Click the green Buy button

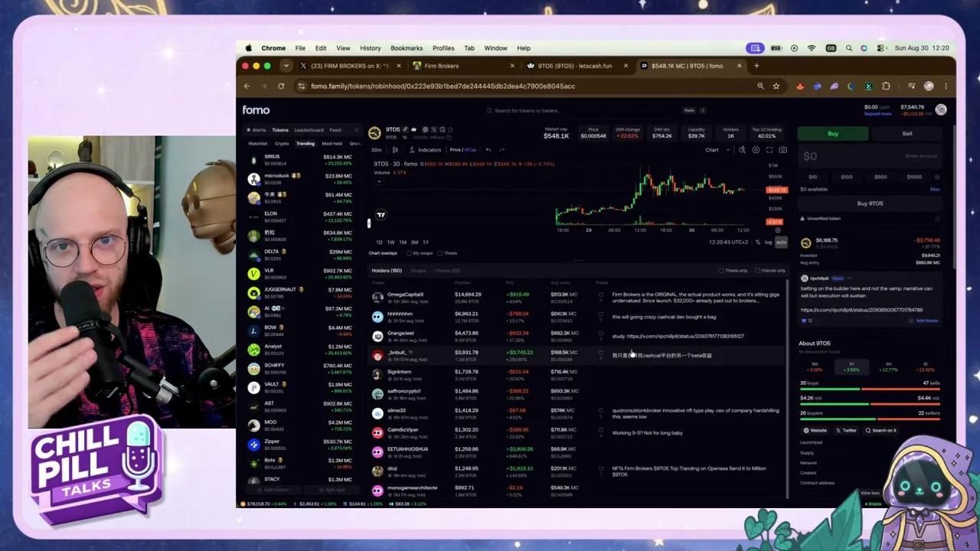point(833,134)
